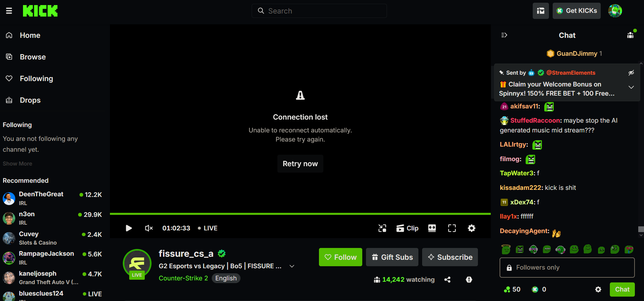Expand the pinned message chevron
The height and width of the screenshot is (301, 644).
[x=631, y=87]
